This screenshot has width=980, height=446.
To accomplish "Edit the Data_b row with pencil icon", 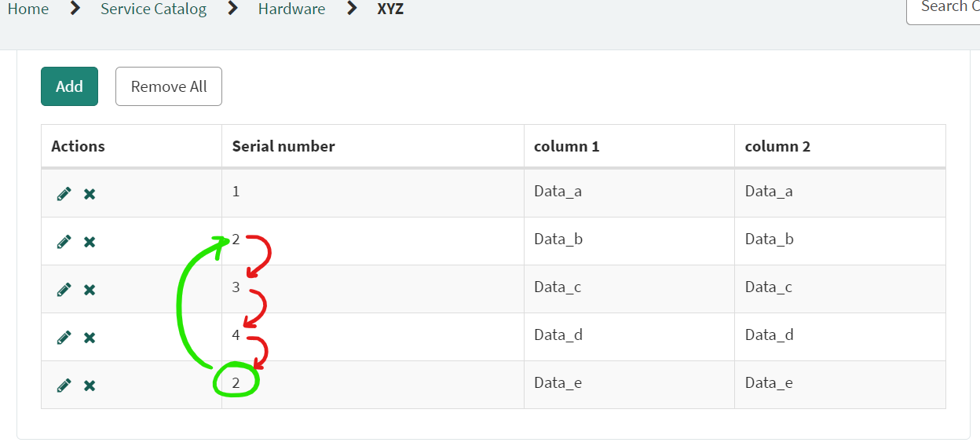I will 64,242.
